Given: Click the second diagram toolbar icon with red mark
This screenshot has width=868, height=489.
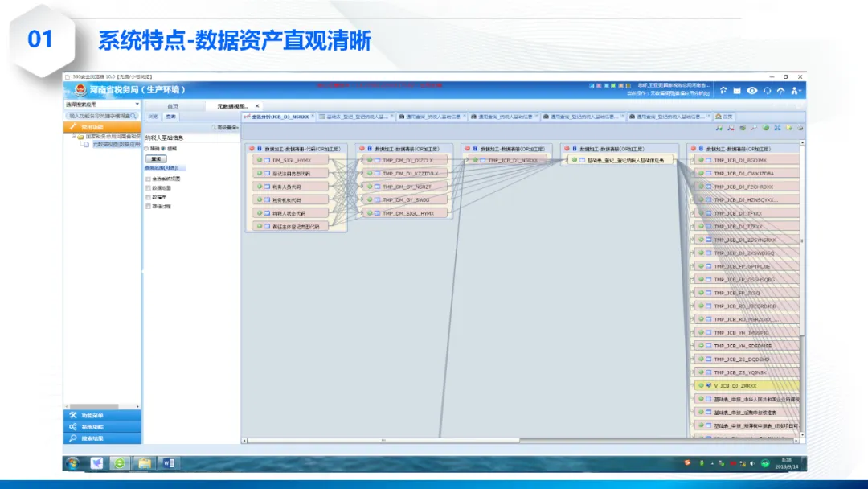Looking at the screenshot, I should 731,128.
